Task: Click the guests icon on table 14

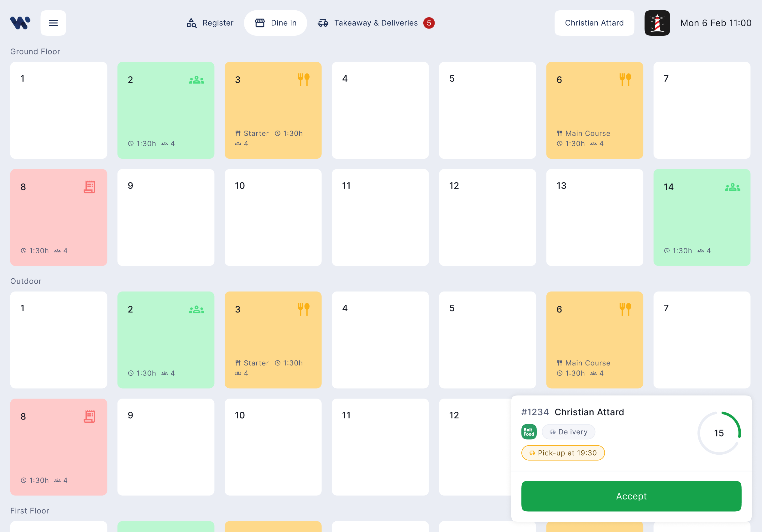Action: 733,187
